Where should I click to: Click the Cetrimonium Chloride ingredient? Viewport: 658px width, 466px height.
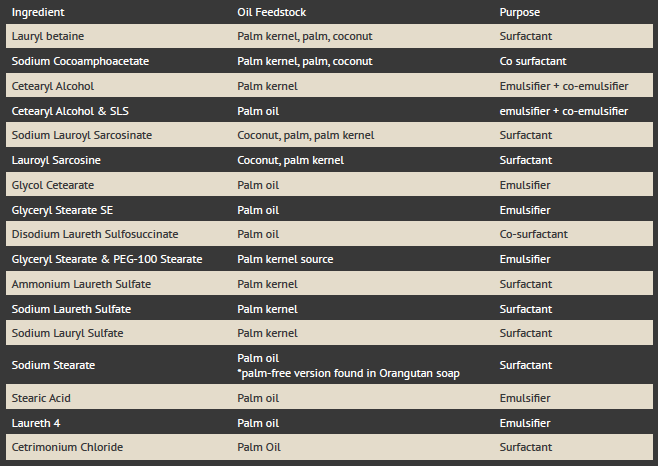67,447
